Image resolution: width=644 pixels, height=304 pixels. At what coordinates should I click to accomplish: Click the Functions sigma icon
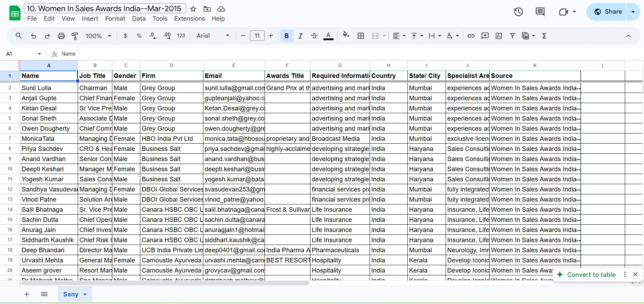tap(544, 36)
